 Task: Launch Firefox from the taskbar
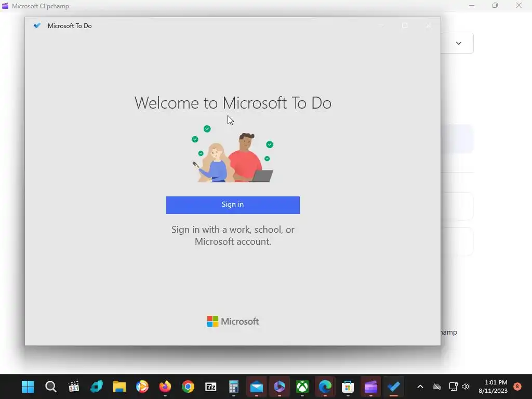(x=165, y=387)
